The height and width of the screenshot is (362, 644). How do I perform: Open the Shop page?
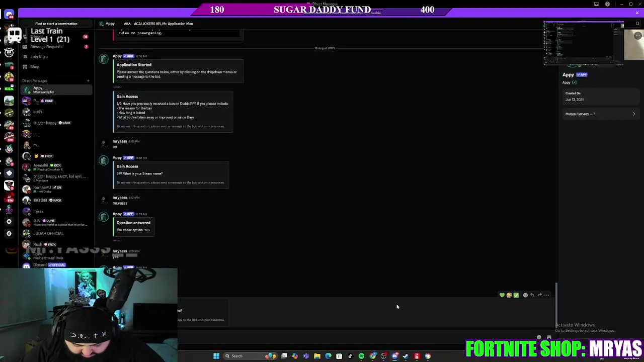(55, 67)
